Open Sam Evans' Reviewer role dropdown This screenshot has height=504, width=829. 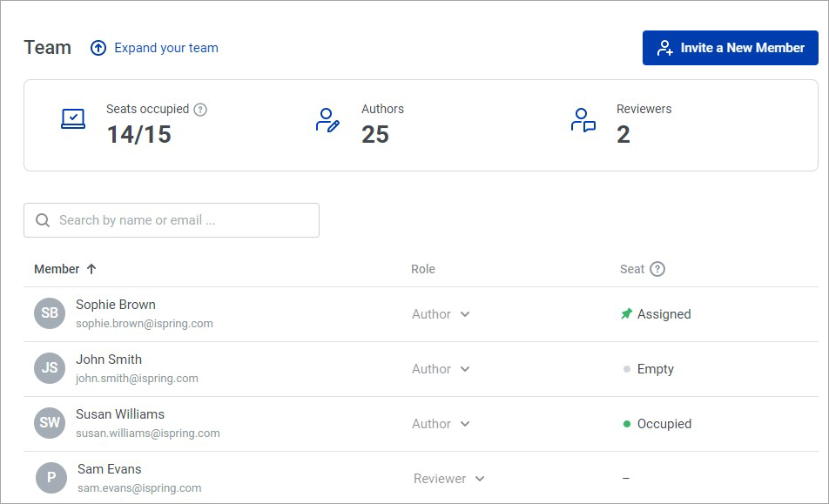(448, 479)
